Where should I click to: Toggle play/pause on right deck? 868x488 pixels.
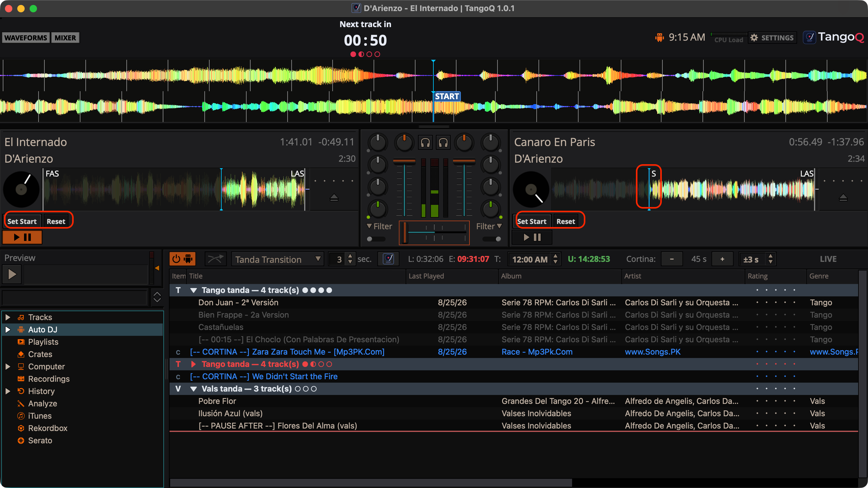coord(532,237)
